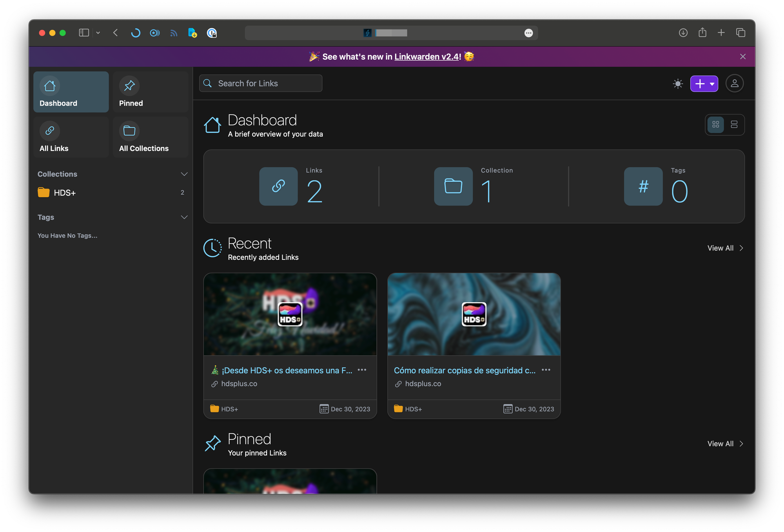Collapse the Tags section chevron
The image size is (784, 532).
tap(184, 217)
